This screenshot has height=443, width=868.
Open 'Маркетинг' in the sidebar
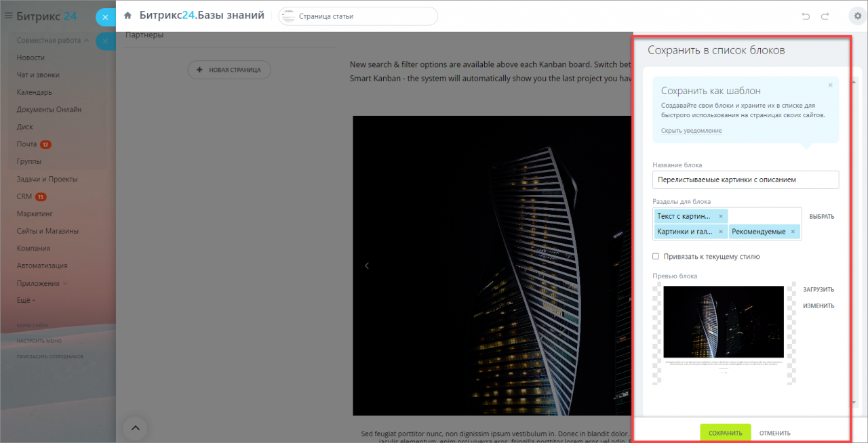35,213
